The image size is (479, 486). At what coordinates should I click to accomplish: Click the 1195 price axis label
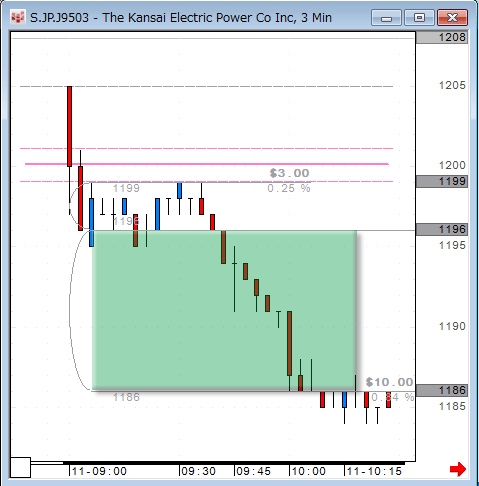(x=452, y=245)
